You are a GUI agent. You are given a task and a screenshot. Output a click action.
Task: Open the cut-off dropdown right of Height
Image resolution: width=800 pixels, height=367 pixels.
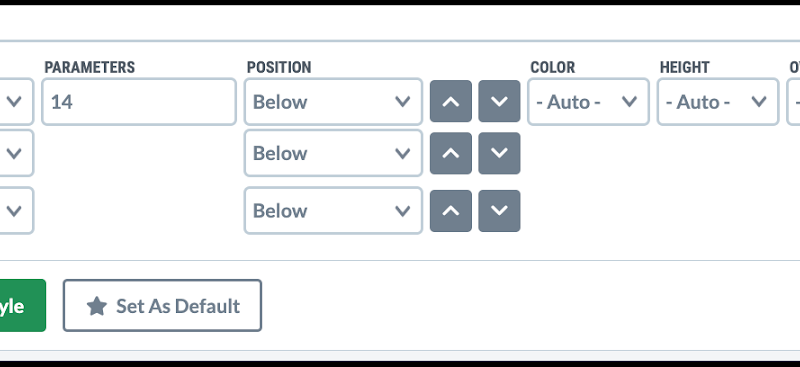pos(793,102)
